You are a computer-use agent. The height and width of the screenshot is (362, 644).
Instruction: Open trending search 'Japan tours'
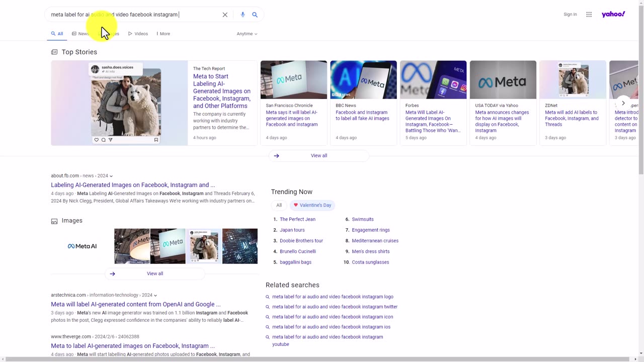pyautogui.click(x=292, y=230)
